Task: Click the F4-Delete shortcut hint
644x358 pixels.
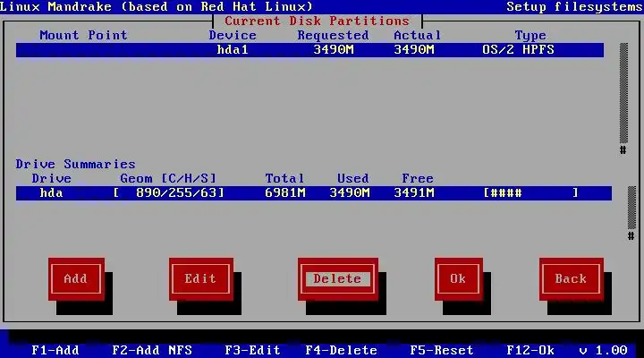Action: [342, 351]
